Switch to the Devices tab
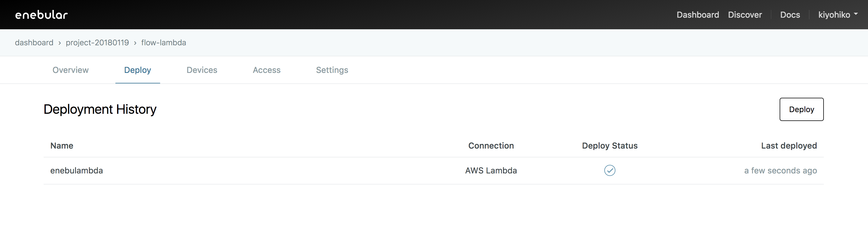 coord(202,70)
